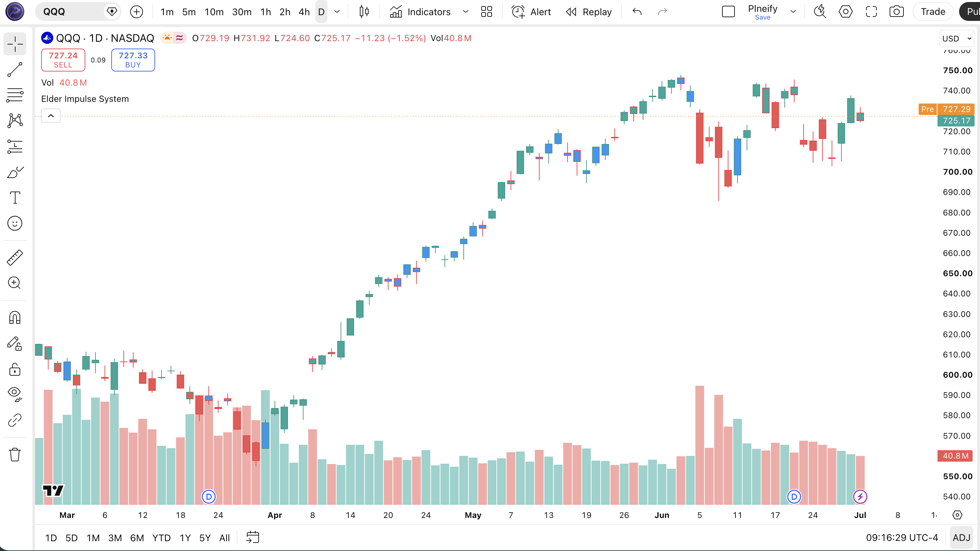The height and width of the screenshot is (551, 980).
Task: Click the compare or add symbol plus icon
Action: (x=137, y=12)
